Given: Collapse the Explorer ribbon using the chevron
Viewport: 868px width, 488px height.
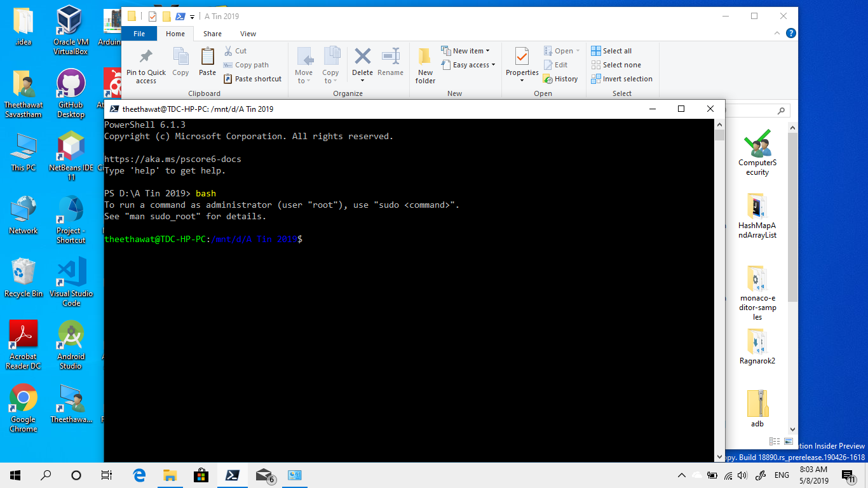Looking at the screenshot, I should [776, 34].
